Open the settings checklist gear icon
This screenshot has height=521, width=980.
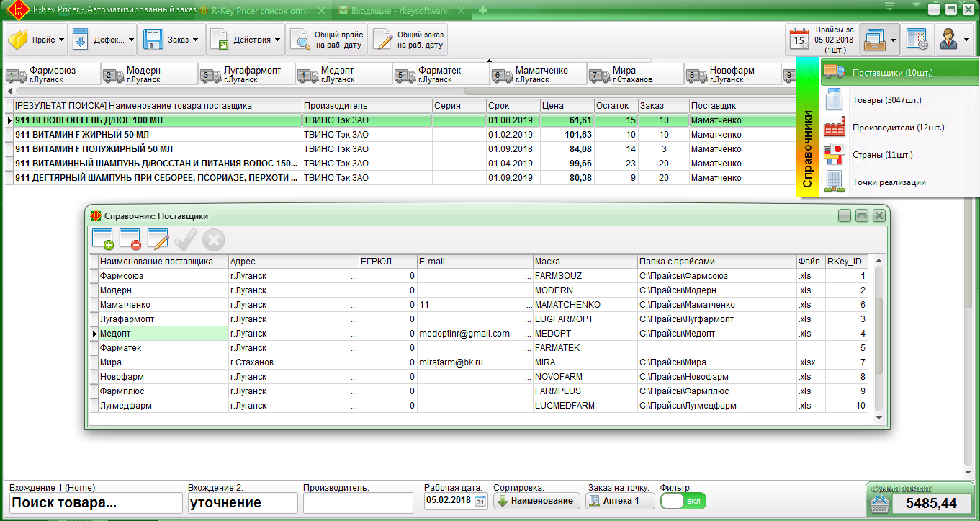917,40
